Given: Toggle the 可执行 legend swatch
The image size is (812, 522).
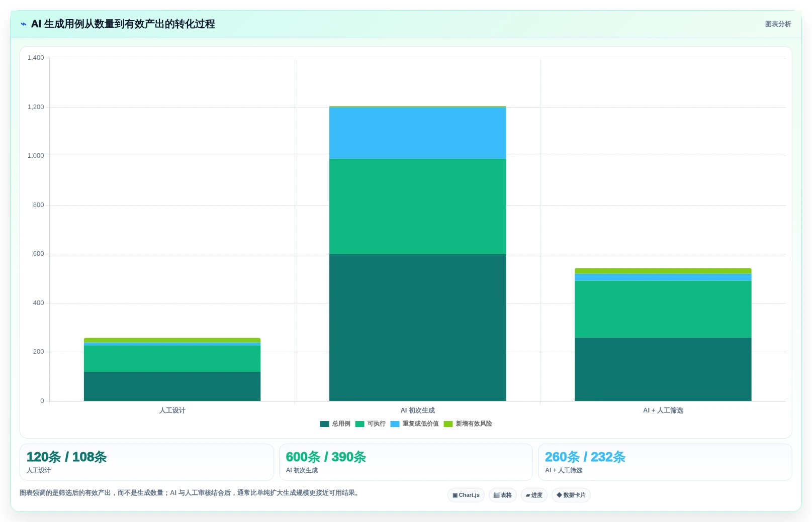Looking at the screenshot, I should pos(359,424).
